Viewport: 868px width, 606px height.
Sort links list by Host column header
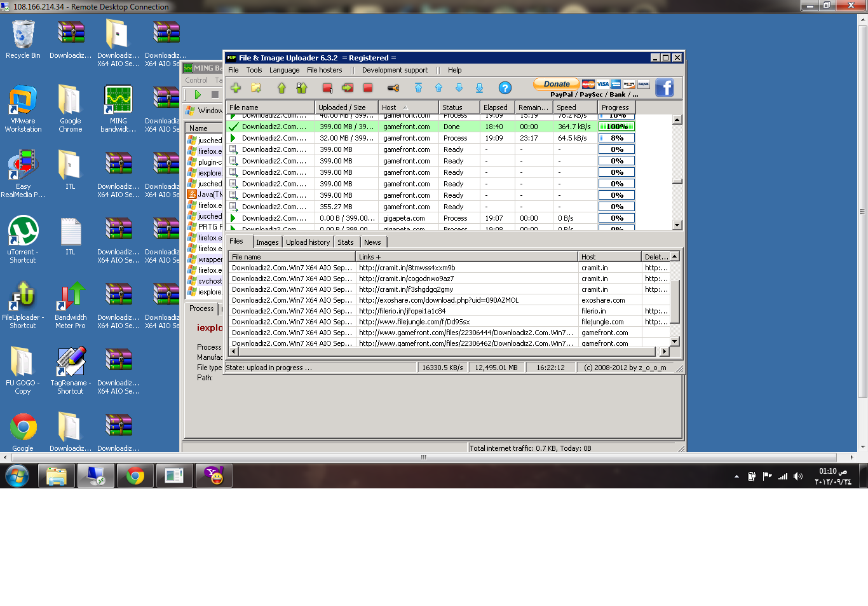[x=609, y=257]
